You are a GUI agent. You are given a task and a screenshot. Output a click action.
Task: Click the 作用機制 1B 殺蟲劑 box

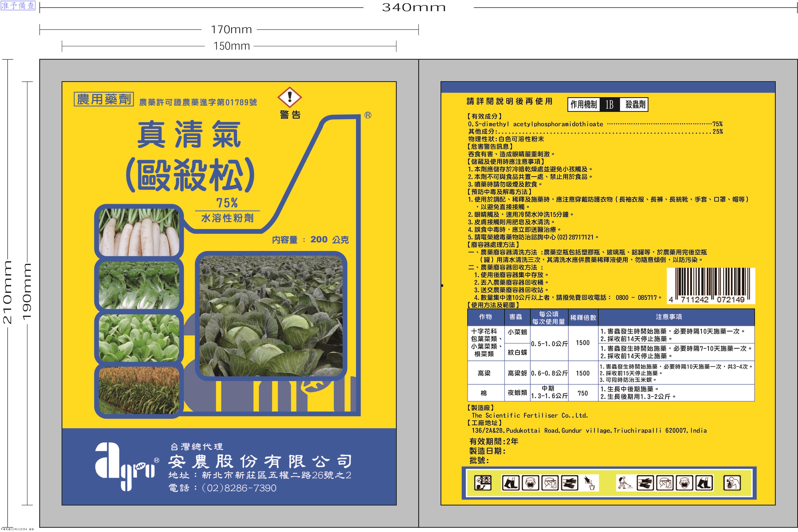click(x=608, y=105)
